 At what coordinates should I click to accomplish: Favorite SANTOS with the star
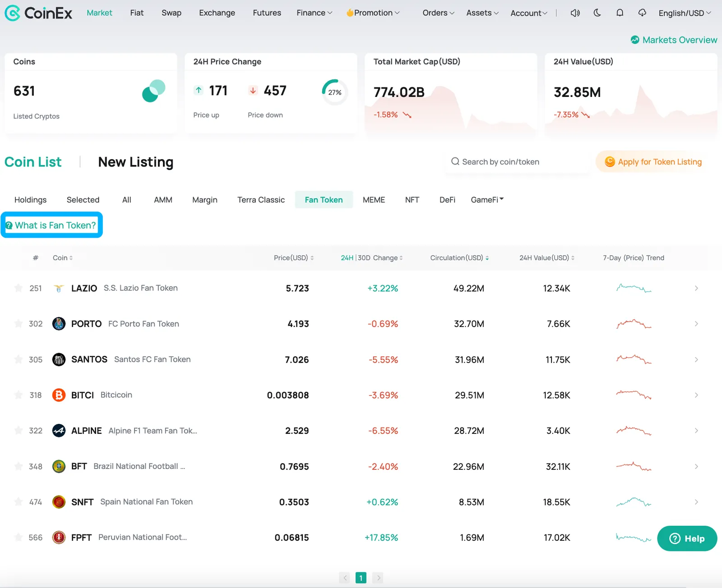pos(19,359)
